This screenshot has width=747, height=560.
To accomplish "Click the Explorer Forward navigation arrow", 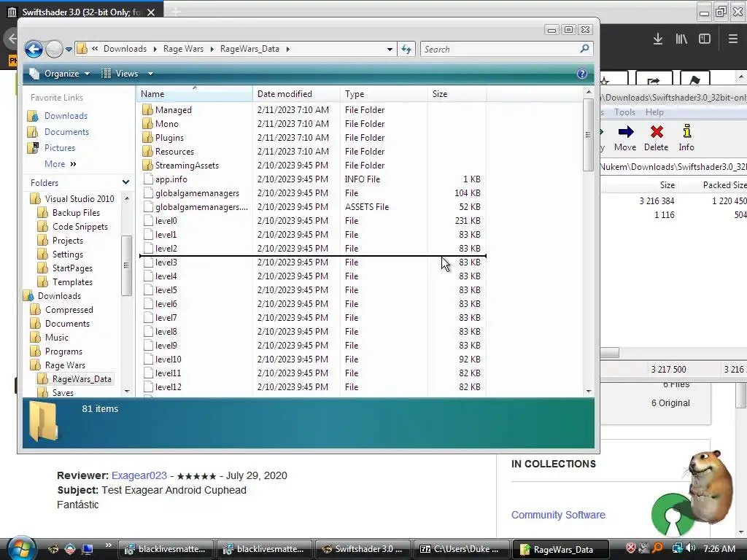I will coord(54,49).
